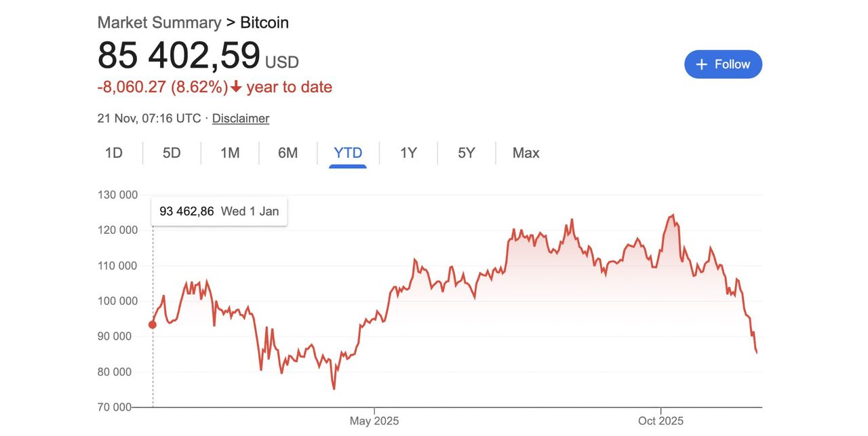Select the YTD time range tab
The height and width of the screenshot is (436, 868).
pyautogui.click(x=348, y=153)
